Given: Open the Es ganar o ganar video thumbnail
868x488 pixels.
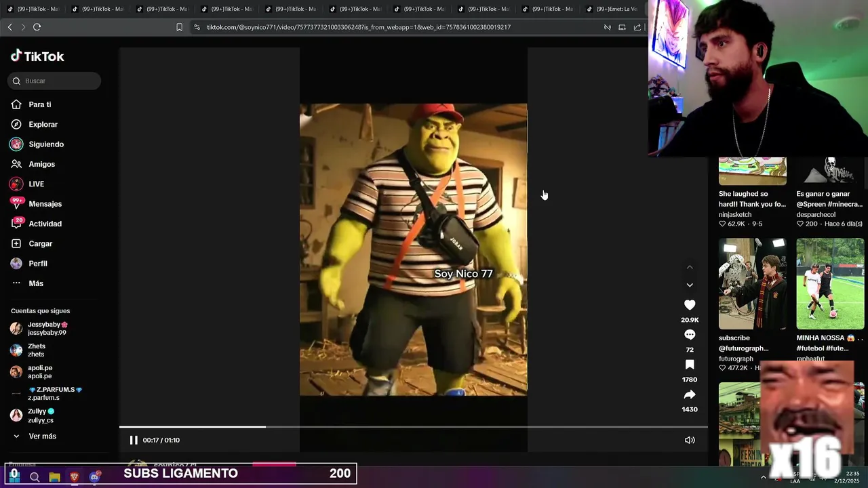Looking at the screenshot, I should (830, 171).
